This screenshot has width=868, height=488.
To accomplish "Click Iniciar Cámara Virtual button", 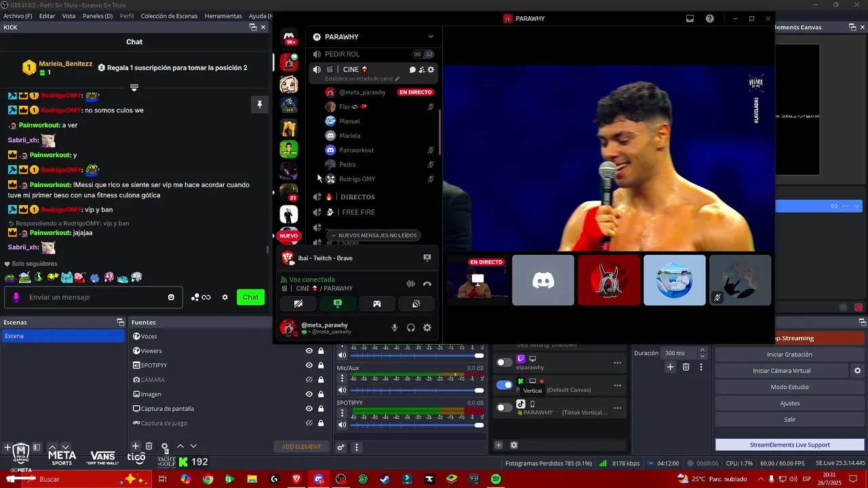I will click(x=781, y=371).
